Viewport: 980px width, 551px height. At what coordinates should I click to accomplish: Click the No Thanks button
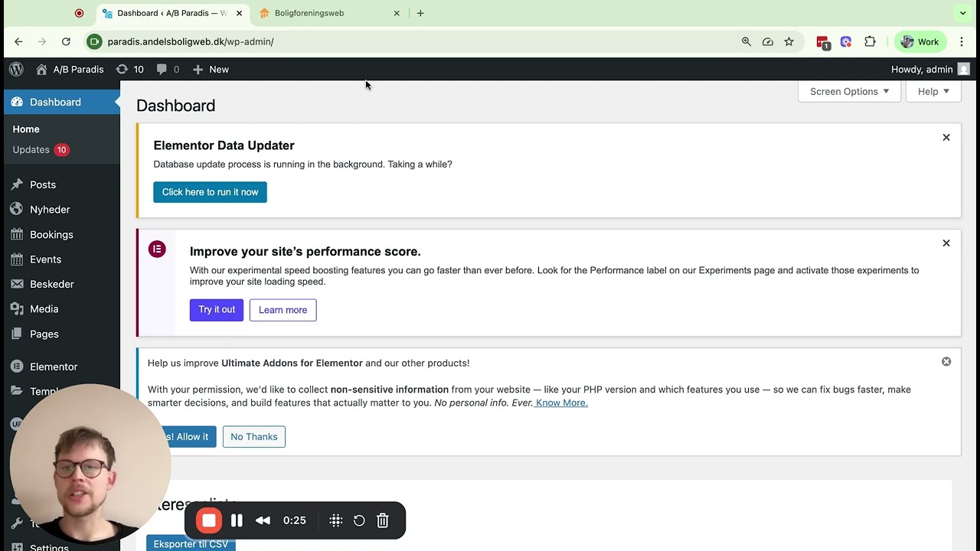point(254,437)
